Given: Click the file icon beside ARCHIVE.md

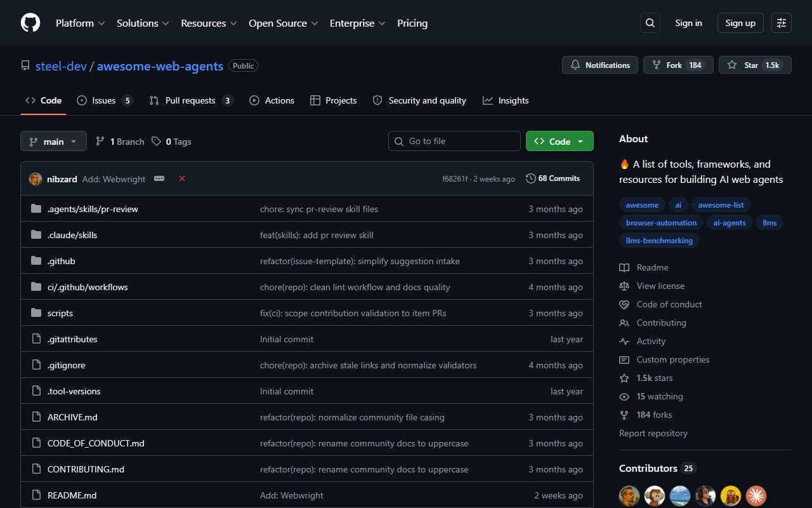Looking at the screenshot, I should (x=36, y=417).
